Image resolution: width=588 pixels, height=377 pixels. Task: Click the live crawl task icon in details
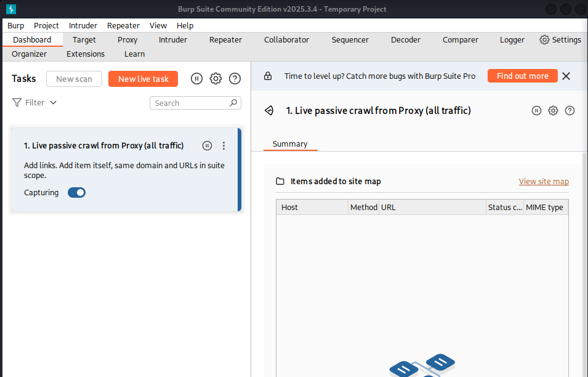click(x=269, y=110)
